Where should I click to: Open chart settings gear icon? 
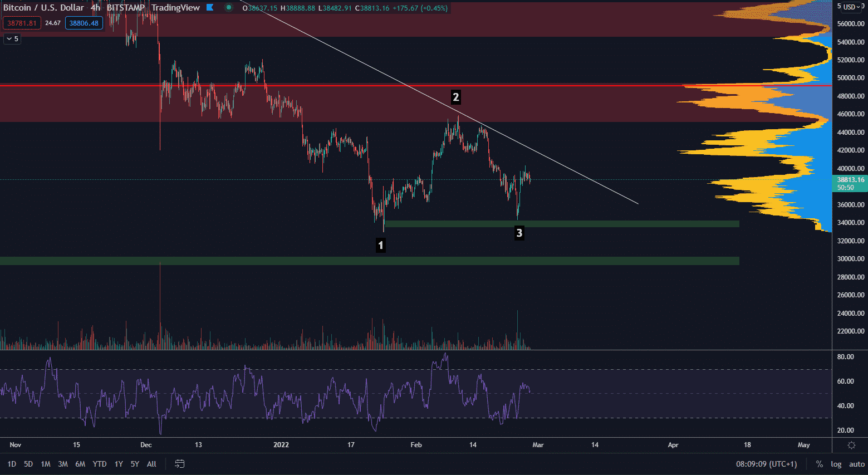pos(851,445)
